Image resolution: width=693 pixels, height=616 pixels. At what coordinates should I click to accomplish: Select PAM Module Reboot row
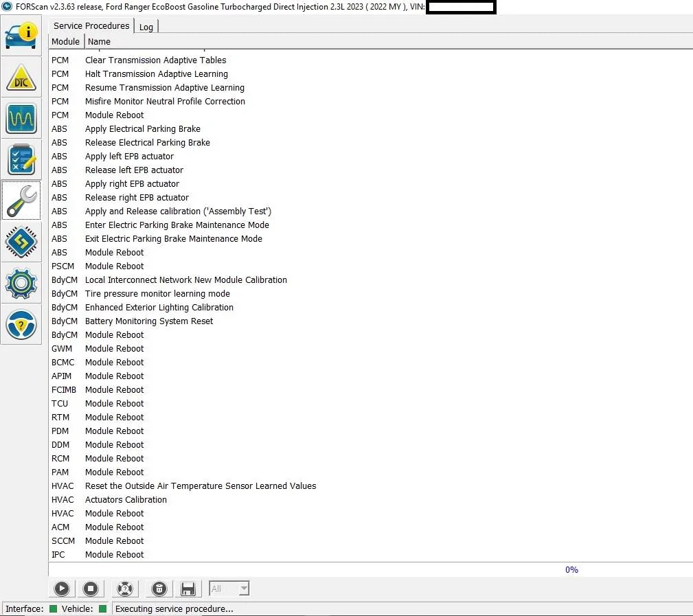[370, 472]
